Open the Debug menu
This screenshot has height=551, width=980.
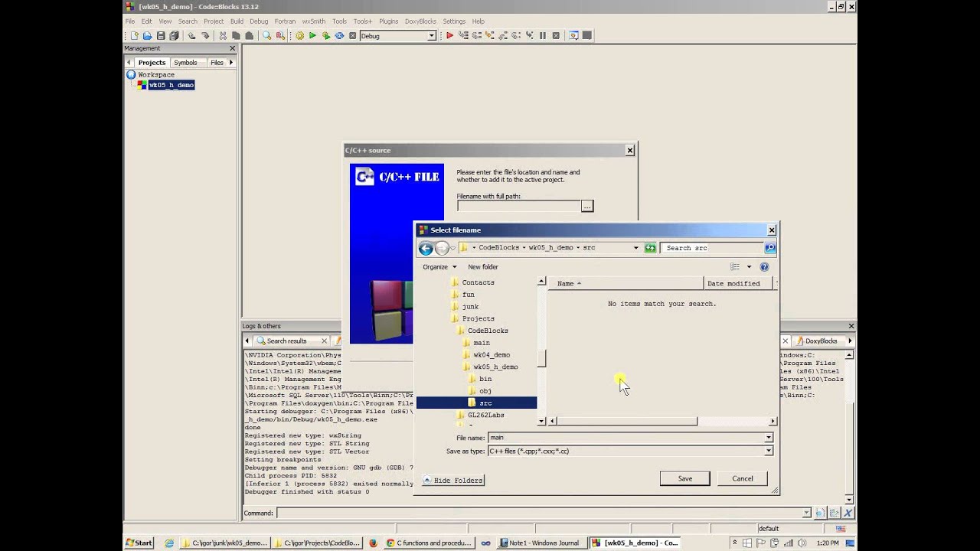tap(259, 21)
